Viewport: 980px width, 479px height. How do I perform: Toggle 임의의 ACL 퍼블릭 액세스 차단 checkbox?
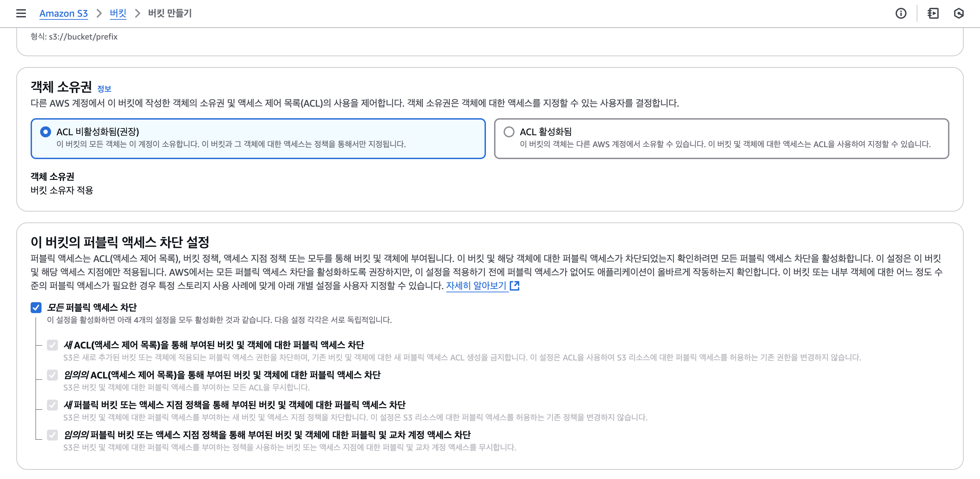tap(52, 375)
